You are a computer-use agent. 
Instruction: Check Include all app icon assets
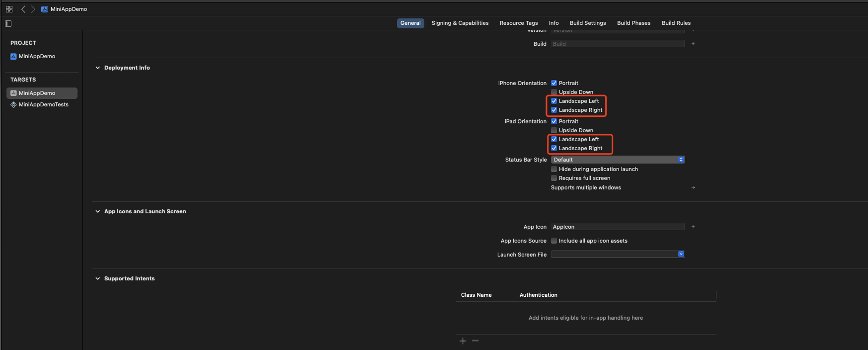554,241
